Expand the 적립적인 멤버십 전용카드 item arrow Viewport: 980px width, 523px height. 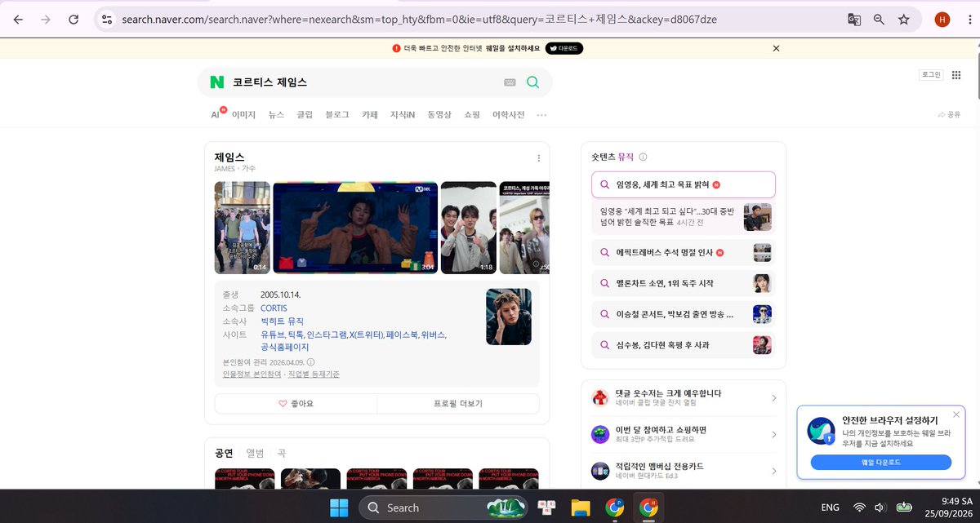[x=773, y=471]
